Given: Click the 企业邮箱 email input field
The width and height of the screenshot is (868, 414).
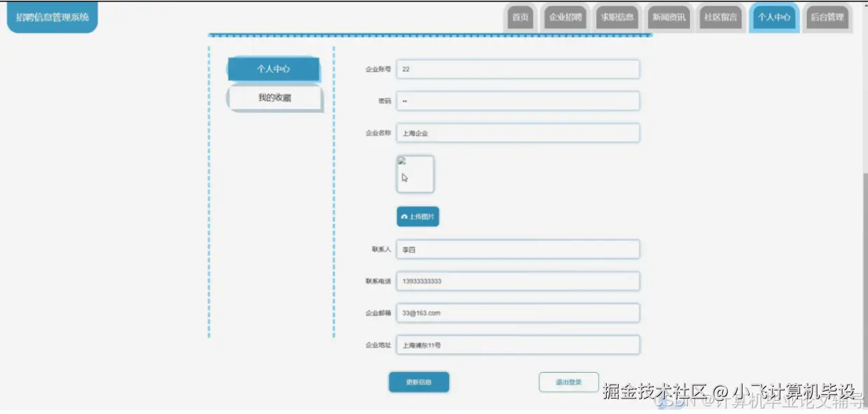Looking at the screenshot, I should 518,313.
